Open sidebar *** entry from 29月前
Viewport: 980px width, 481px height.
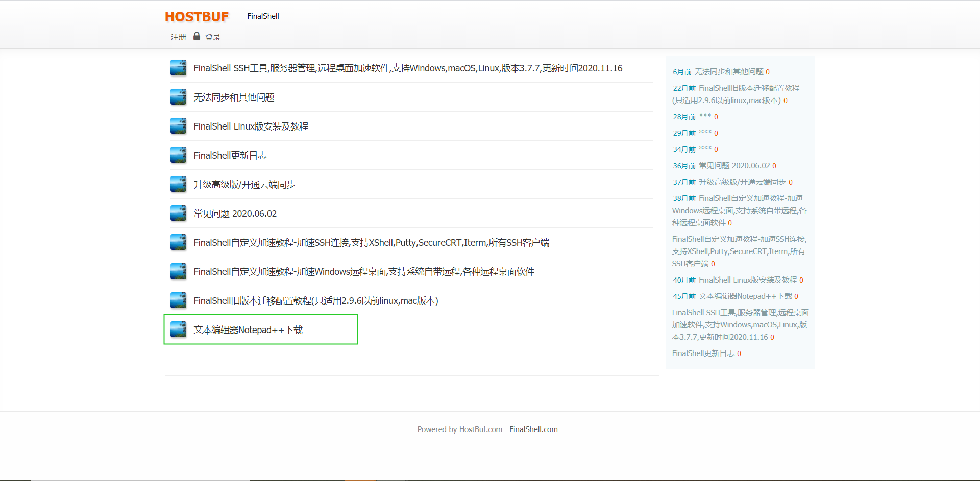pyautogui.click(x=705, y=133)
